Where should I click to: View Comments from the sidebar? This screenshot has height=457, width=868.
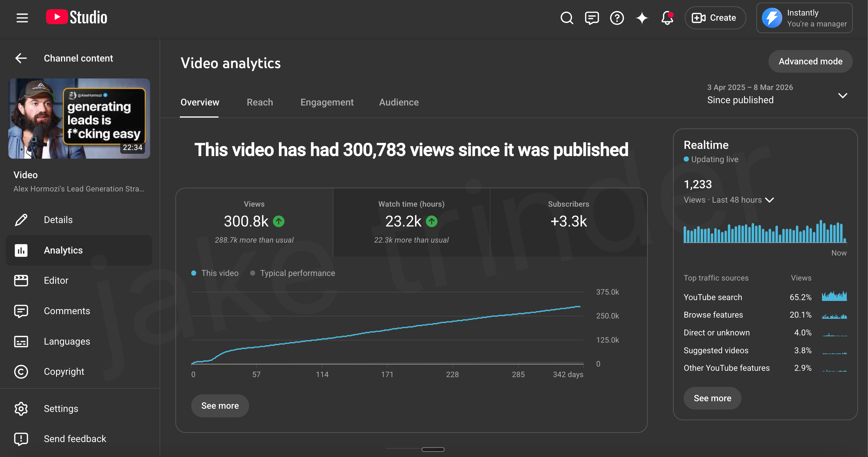point(67,310)
